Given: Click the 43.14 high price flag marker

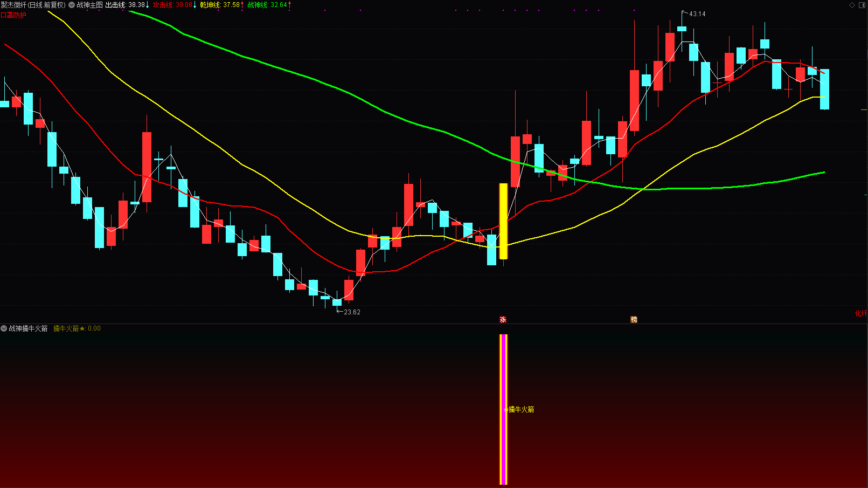Looking at the screenshot, I should [697, 14].
